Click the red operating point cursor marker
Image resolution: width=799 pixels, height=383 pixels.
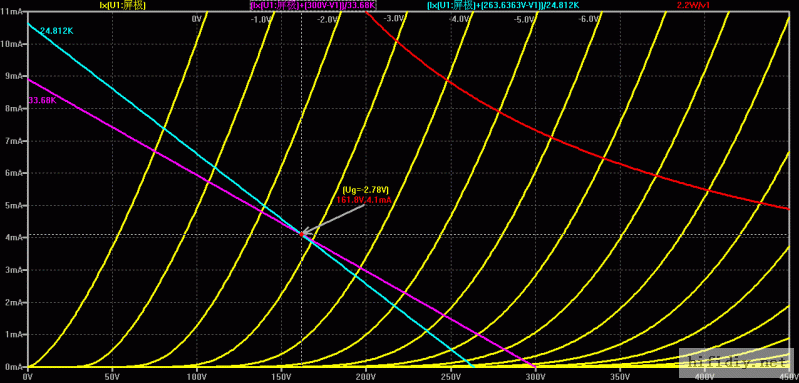[x=301, y=234]
